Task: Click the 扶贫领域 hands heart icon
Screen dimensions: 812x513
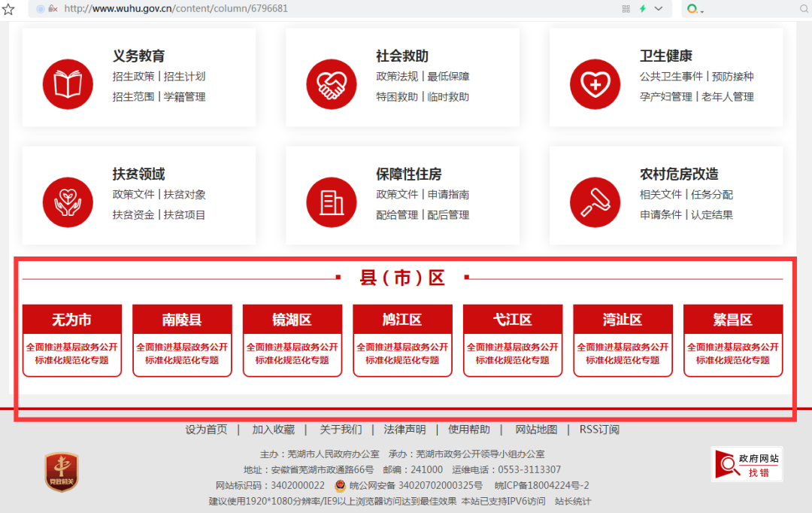Action: (x=68, y=202)
